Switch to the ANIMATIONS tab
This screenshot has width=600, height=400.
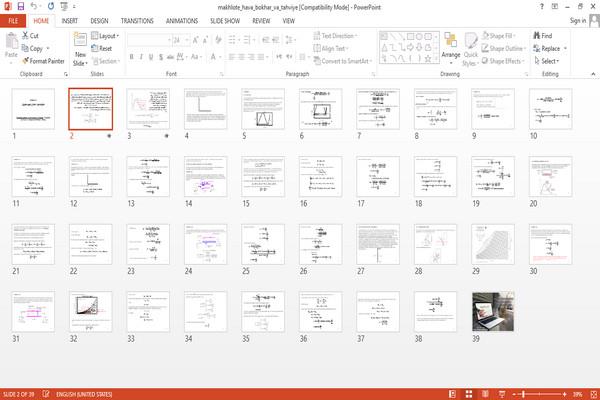point(182,21)
